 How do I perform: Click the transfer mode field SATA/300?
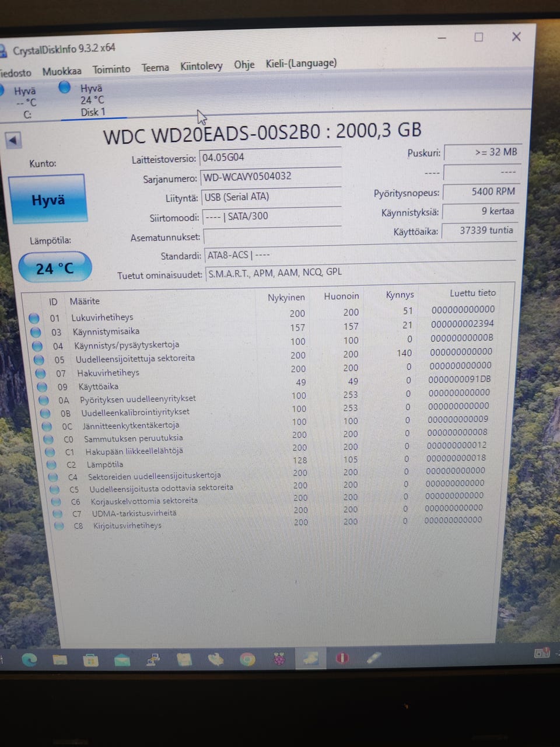(x=271, y=217)
